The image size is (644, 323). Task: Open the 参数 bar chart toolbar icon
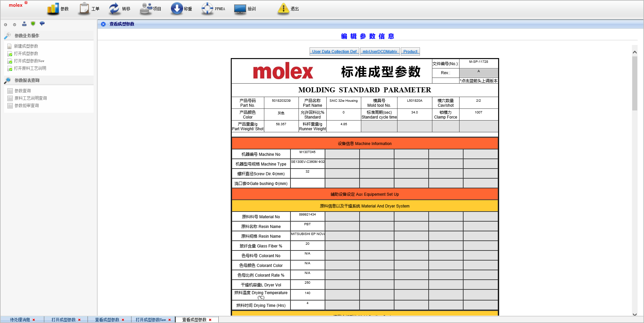coord(53,9)
